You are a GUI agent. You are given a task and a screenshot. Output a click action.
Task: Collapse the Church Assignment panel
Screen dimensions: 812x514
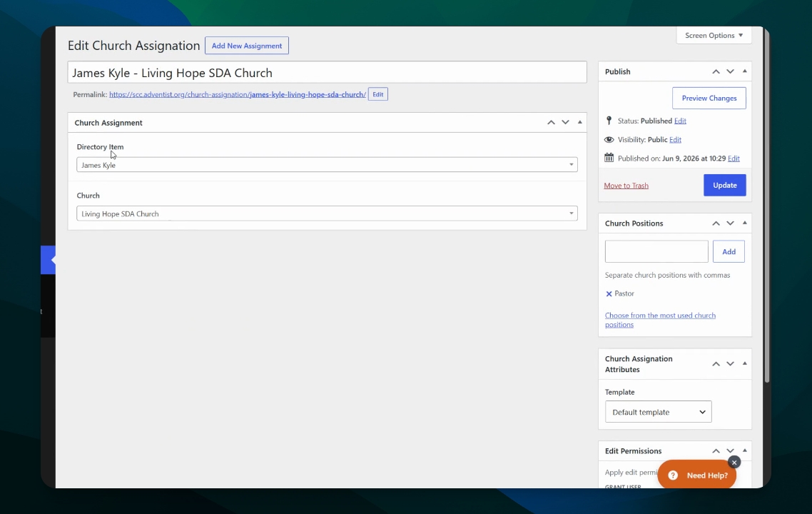pyautogui.click(x=580, y=122)
